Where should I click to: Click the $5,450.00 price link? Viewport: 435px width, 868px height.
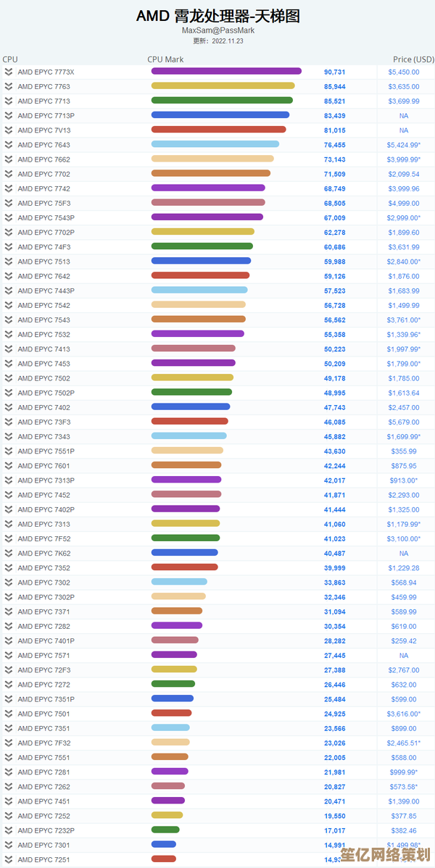pyautogui.click(x=403, y=72)
